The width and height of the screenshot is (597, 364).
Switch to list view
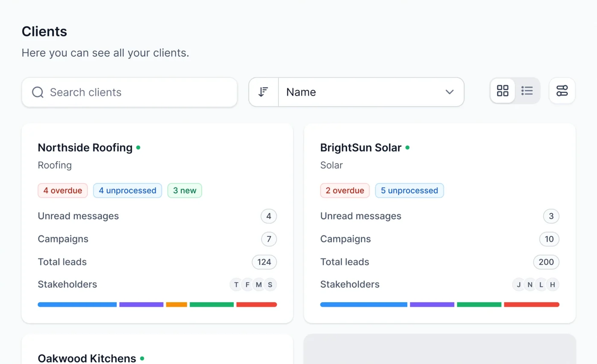[527, 91]
